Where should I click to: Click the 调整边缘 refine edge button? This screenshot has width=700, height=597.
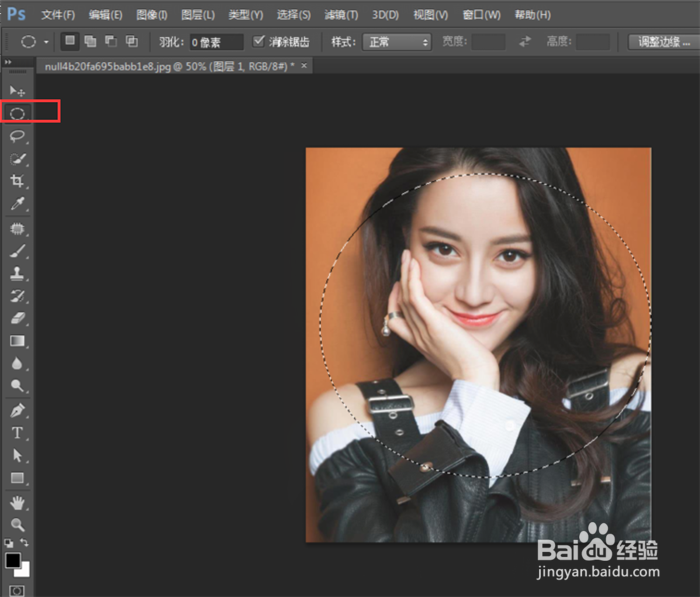(664, 42)
